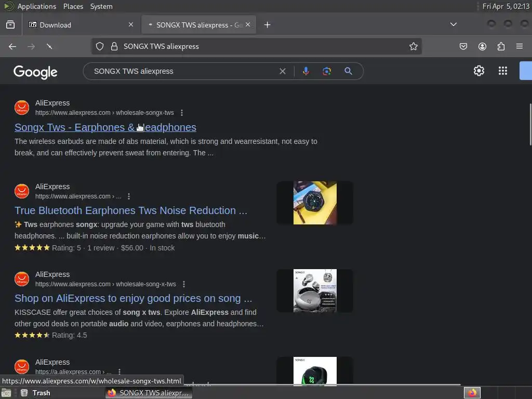
Task: Open the Applications menu
Action: point(37,6)
